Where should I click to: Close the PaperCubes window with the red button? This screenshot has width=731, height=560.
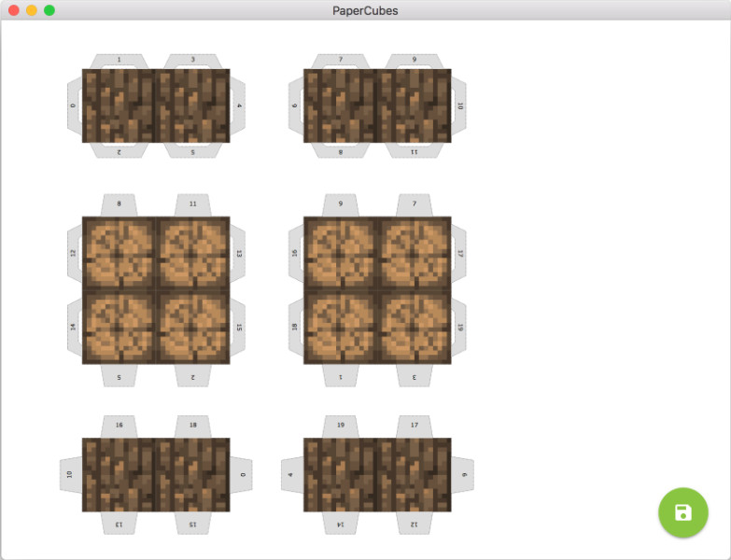13,10
